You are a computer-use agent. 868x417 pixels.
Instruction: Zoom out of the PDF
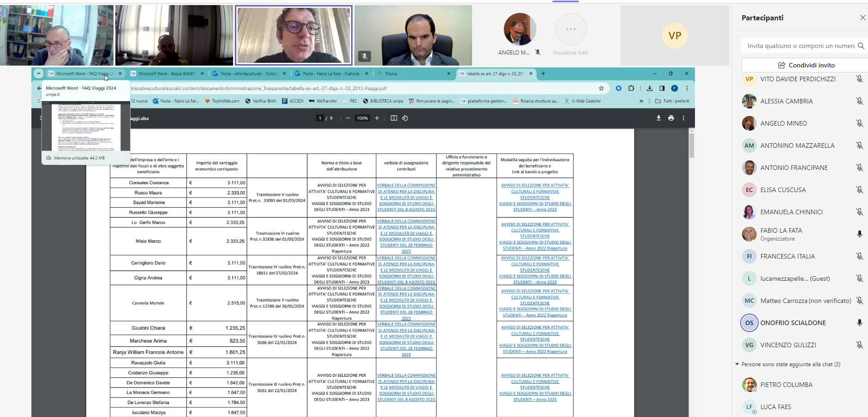point(348,118)
